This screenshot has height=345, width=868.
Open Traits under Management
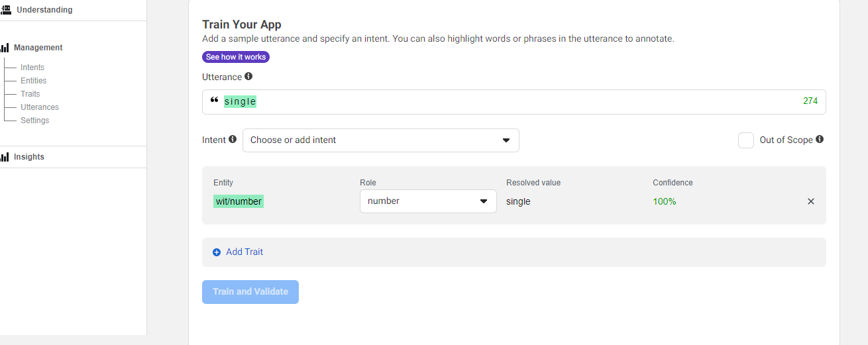30,94
